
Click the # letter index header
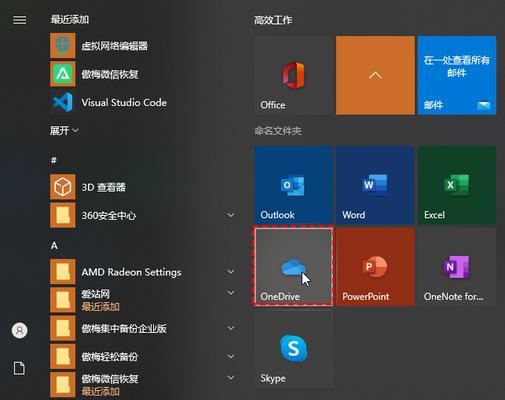pyautogui.click(x=54, y=160)
